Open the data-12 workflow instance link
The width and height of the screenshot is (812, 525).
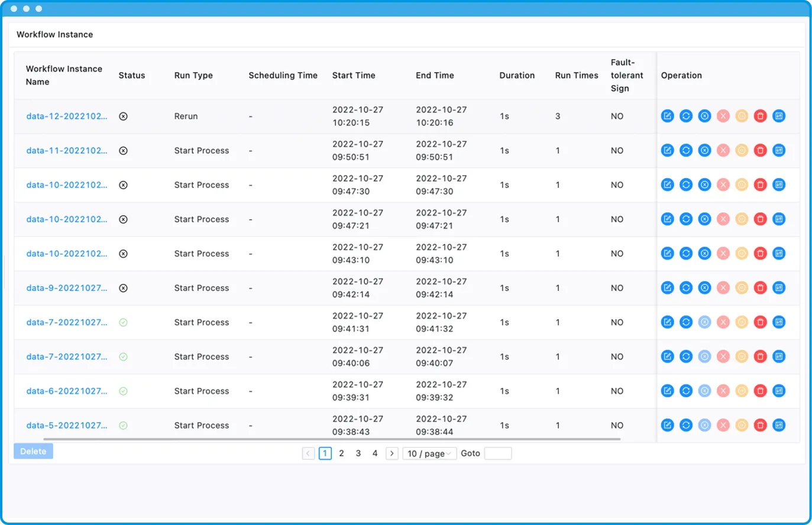[67, 116]
